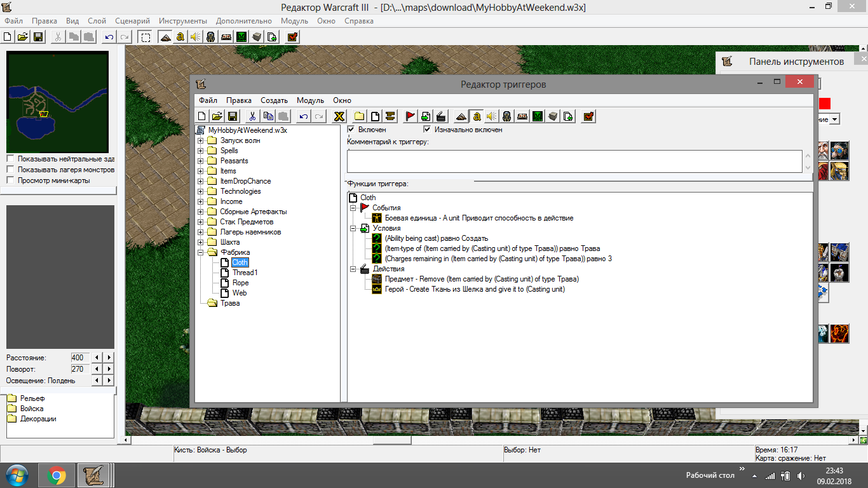Viewport: 868px width, 488px height.
Task: Decrease 'Поворот' value with left arrow
Action: (x=97, y=369)
